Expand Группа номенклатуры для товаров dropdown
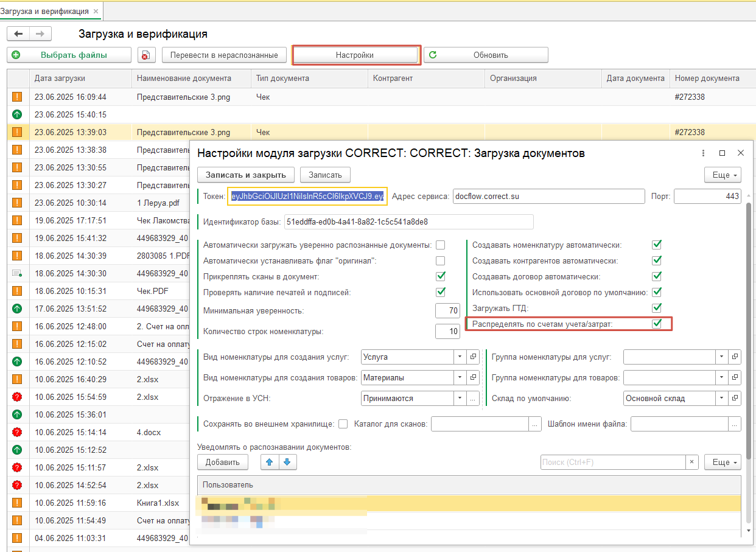 point(721,377)
